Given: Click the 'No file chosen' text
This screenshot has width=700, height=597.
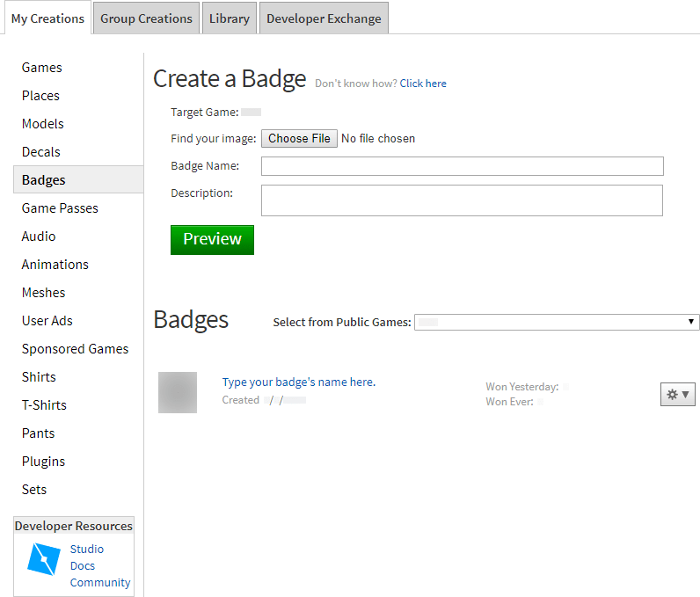Looking at the screenshot, I should pos(378,138).
